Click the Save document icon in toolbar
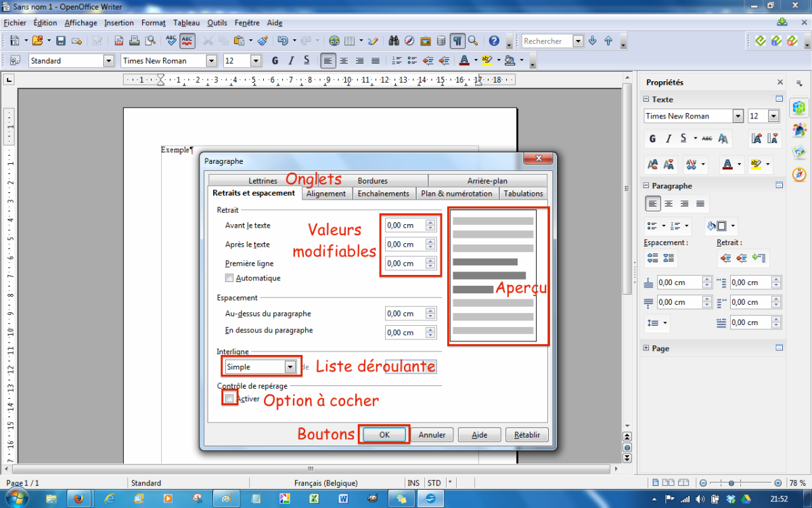The height and width of the screenshot is (508, 812). pos(61,41)
